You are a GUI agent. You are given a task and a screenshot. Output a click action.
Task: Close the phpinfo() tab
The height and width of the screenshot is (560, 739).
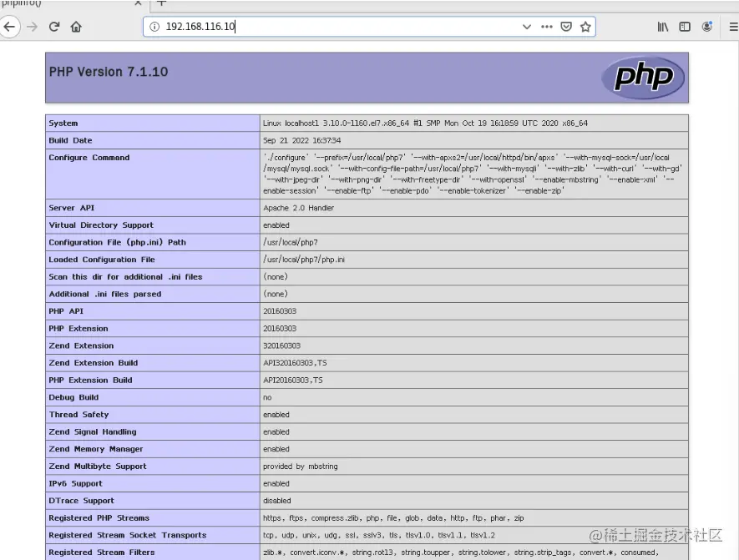(138, 5)
